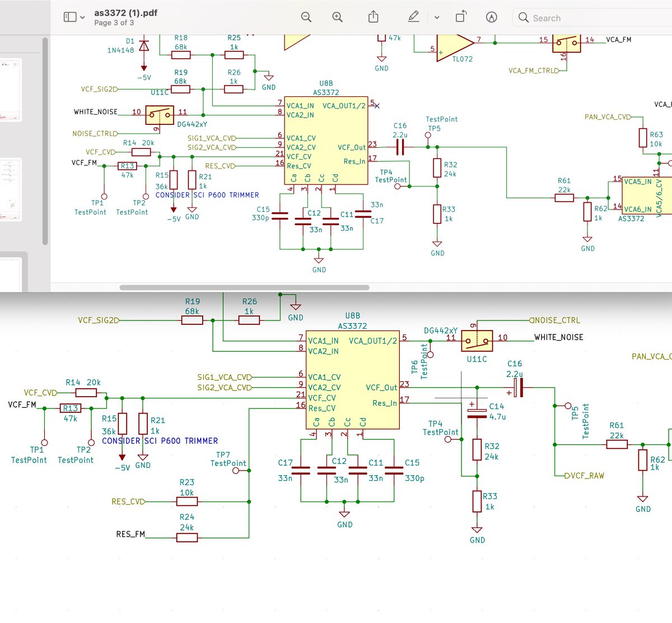Viewport: 672px width, 623px height.
Task: Select the Highlight tool icon
Action: tap(492, 17)
